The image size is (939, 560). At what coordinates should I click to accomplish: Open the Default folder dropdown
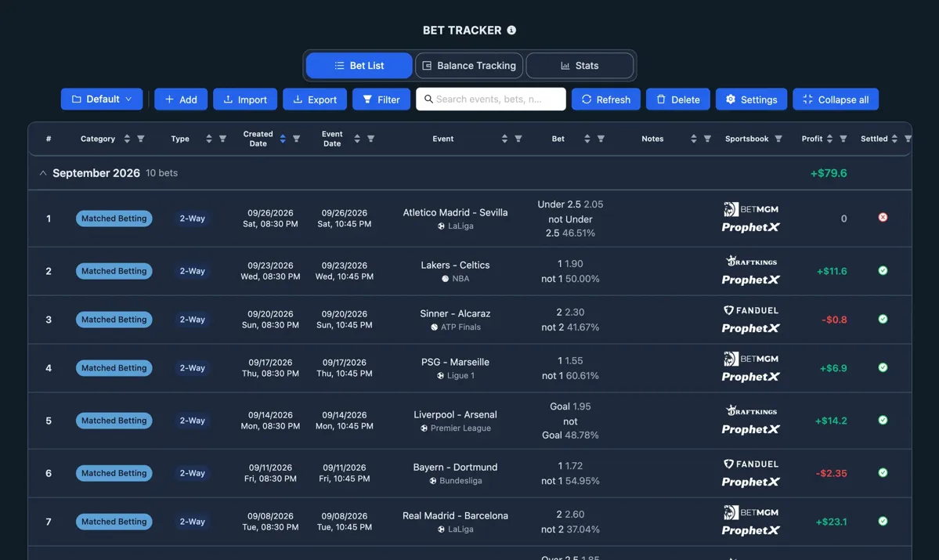pyautogui.click(x=102, y=99)
